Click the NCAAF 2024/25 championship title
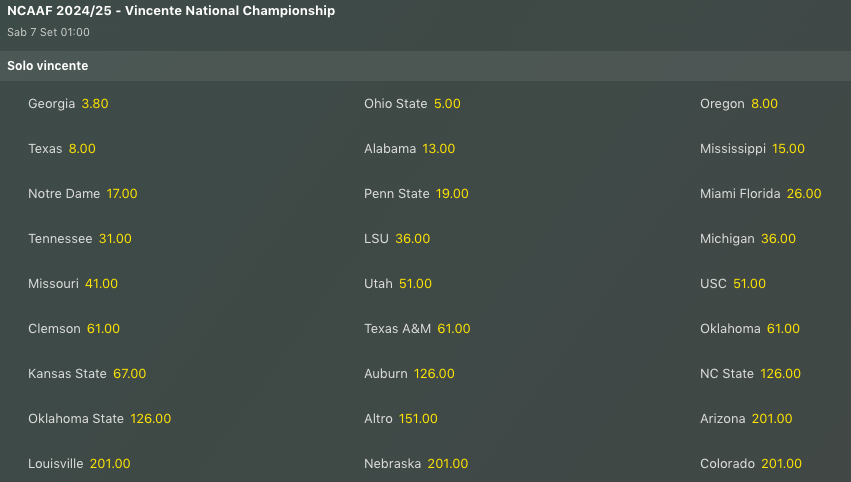This screenshot has height=482, width=851. tap(171, 11)
